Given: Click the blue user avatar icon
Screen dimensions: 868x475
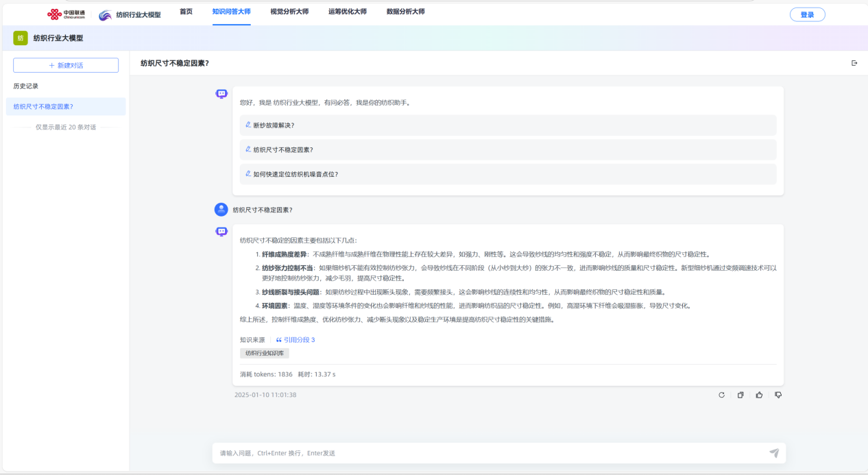Looking at the screenshot, I should click(x=221, y=210).
